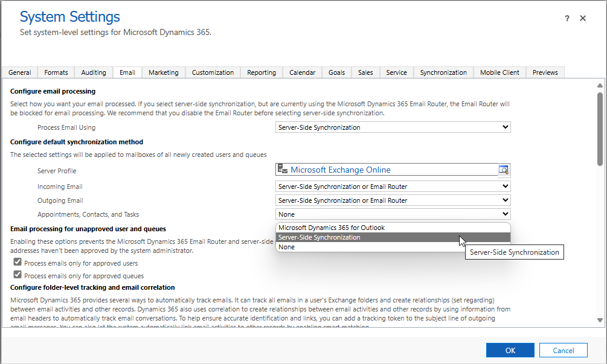Open the Incoming Email dropdown
This screenshot has width=607, height=364.
[393, 187]
